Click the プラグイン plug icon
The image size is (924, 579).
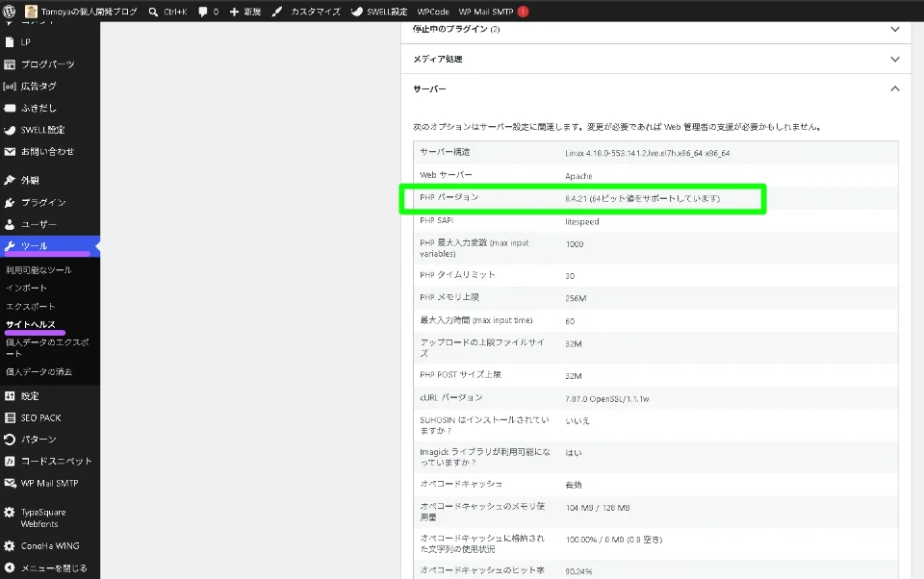[10, 203]
